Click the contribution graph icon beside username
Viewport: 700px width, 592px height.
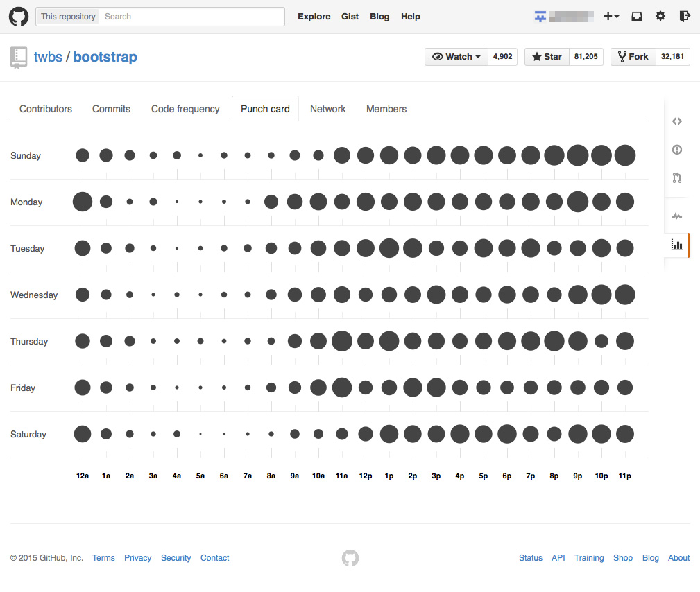click(540, 15)
